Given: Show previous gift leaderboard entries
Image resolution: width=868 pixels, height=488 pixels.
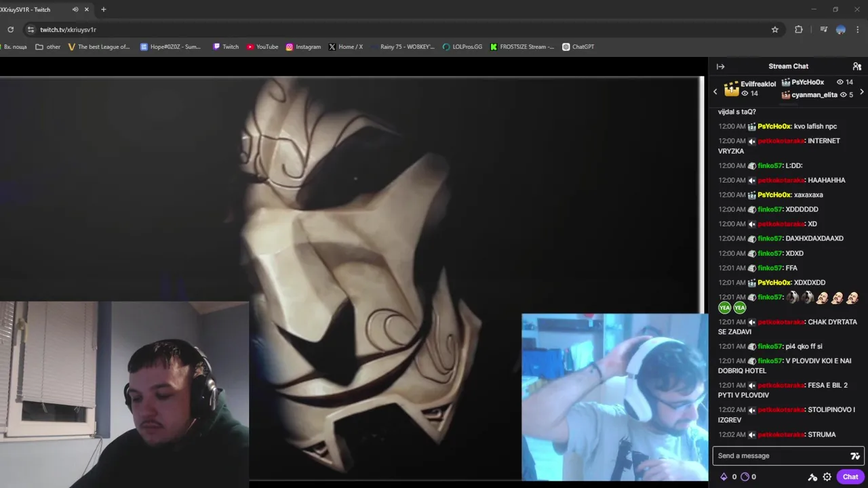Looking at the screenshot, I should point(715,91).
